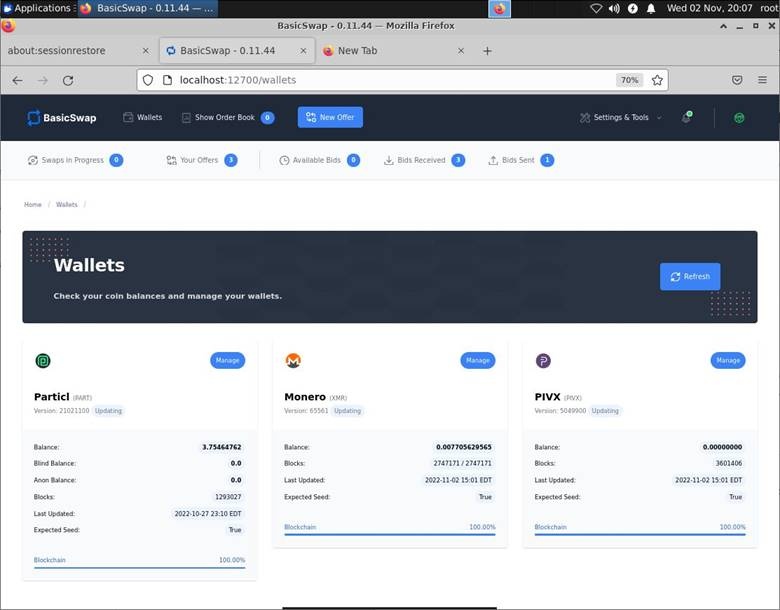780x610 pixels.
Task: Open the Applications menu
Action: 38,8
